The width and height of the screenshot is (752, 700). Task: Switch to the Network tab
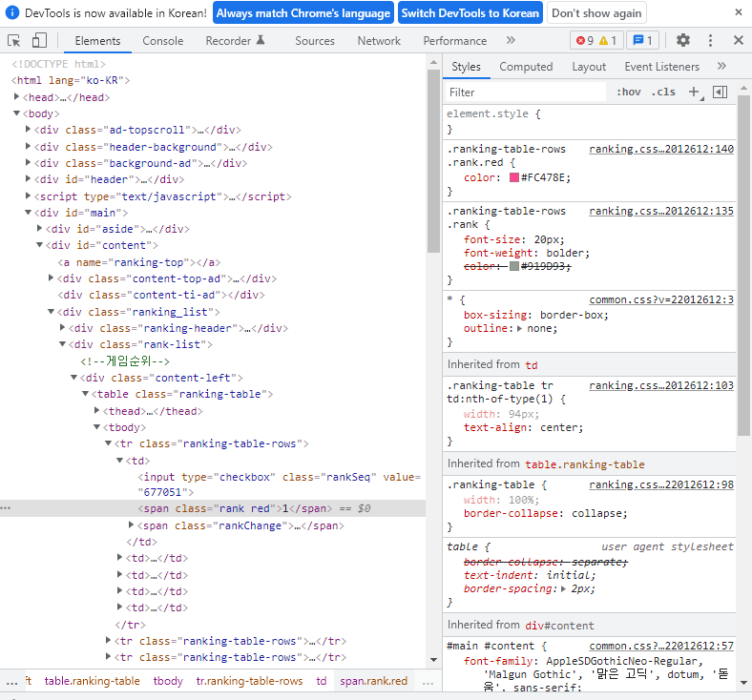pos(379,41)
